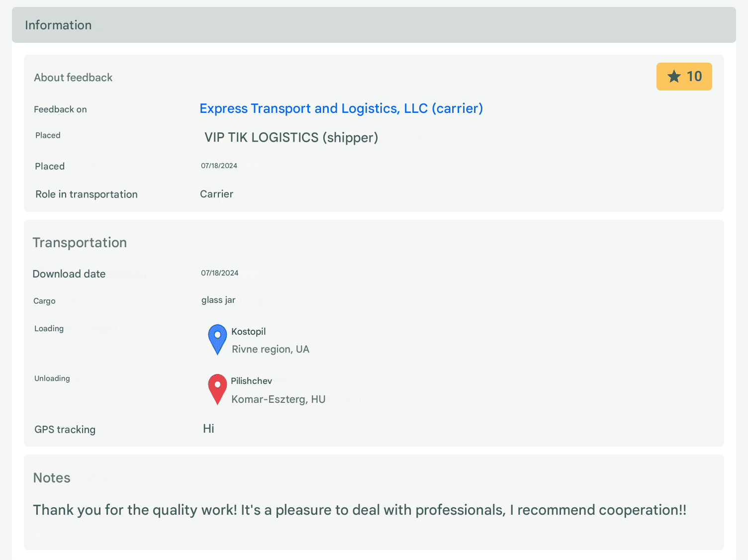748x560 pixels.
Task: Click the Notes section heading
Action: pyautogui.click(x=52, y=478)
